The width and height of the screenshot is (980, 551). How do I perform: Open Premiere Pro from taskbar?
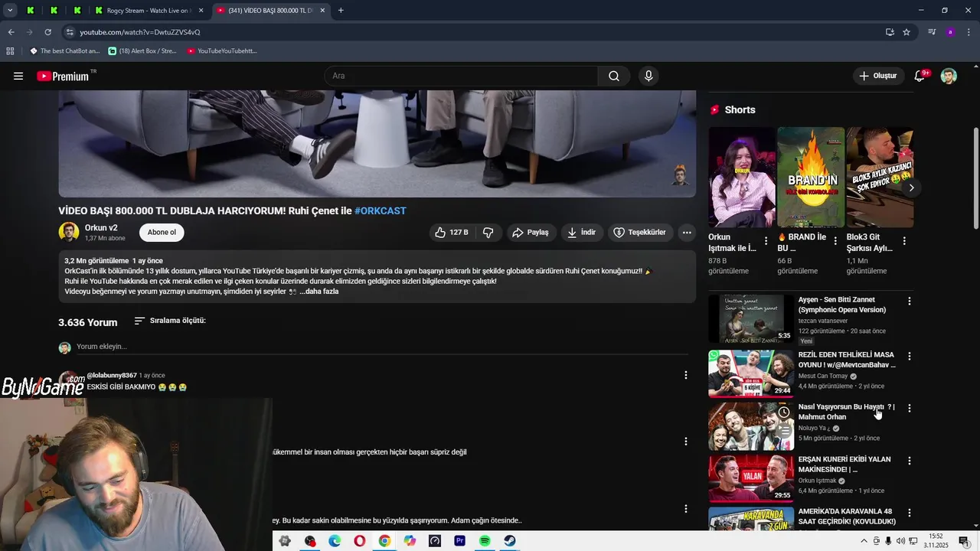(459, 540)
